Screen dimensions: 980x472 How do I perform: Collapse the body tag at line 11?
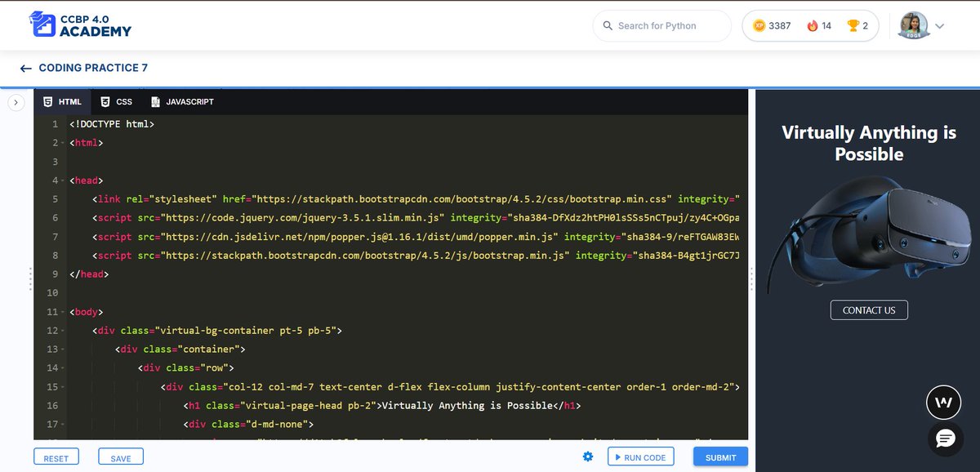pyautogui.click(x=63, y=312)
